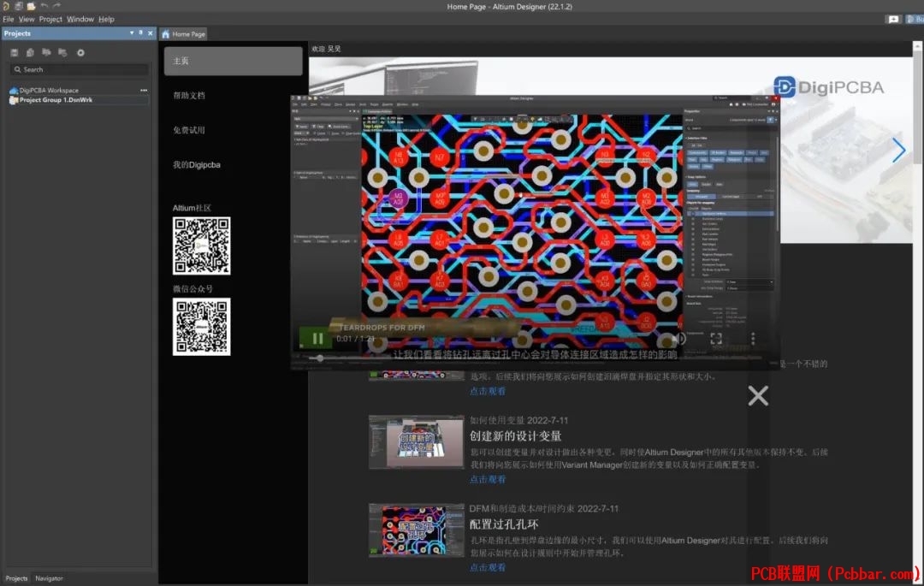924x586 pixels.
Task: Click the home icon on Home Page tab
Action: coord(166,34)
